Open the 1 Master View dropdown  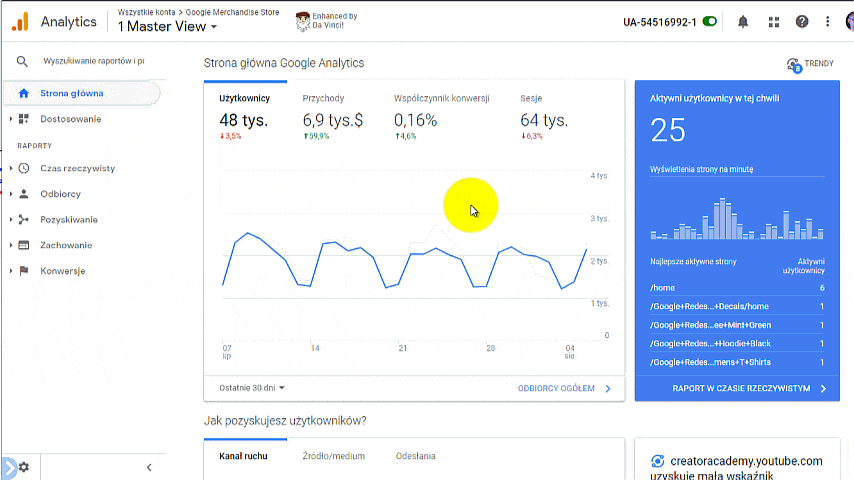[167, 27]
